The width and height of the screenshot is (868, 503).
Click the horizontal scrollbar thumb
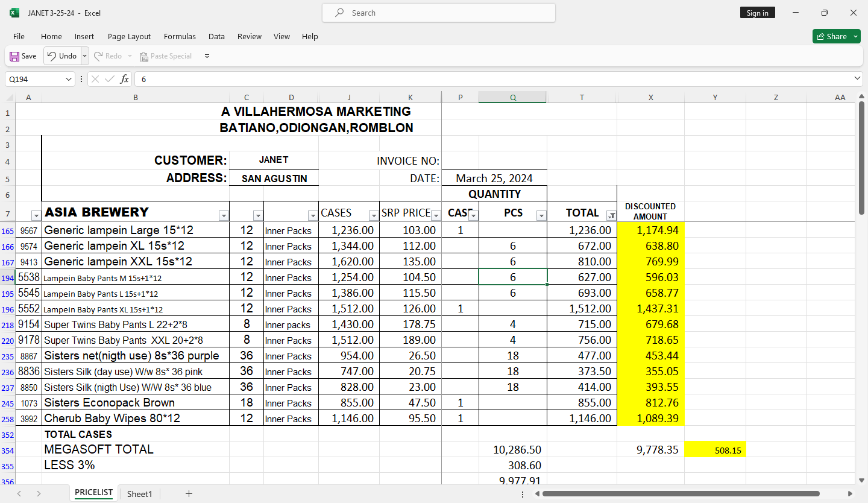pos(681,493)
